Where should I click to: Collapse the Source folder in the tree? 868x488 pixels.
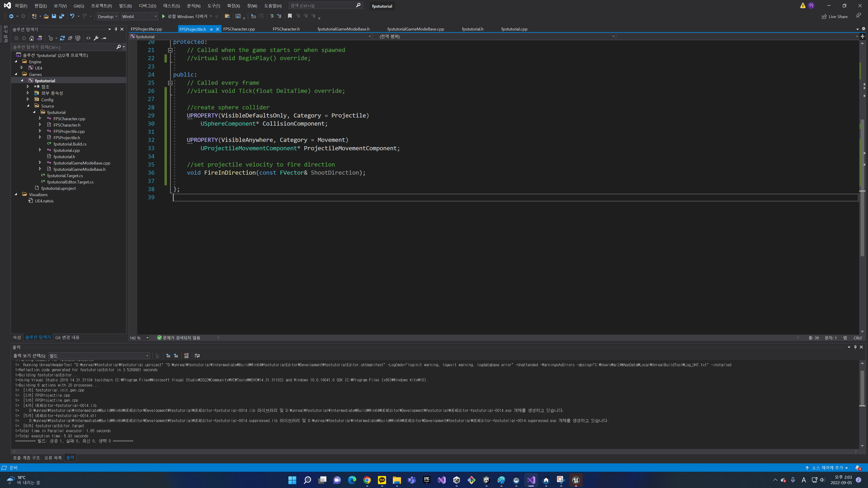[28, 106]
